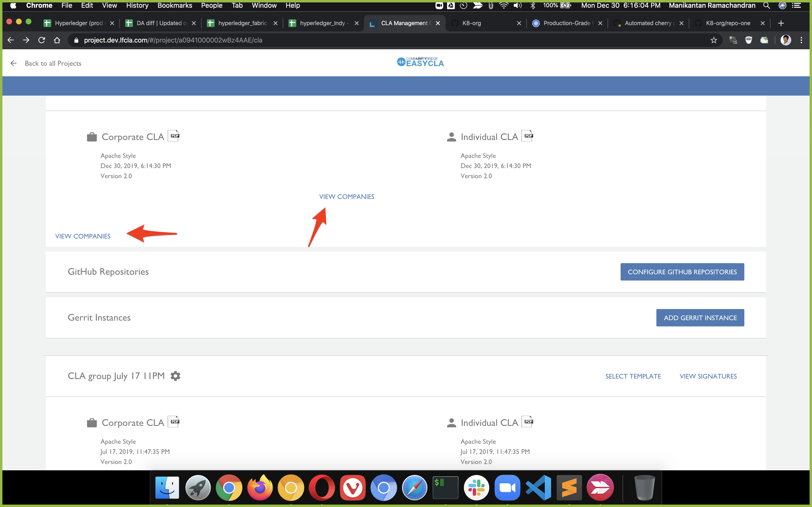Click the EasyCLA CommunityBridge logo
This screenshot has height=507, width=812.
coord(420,62)
